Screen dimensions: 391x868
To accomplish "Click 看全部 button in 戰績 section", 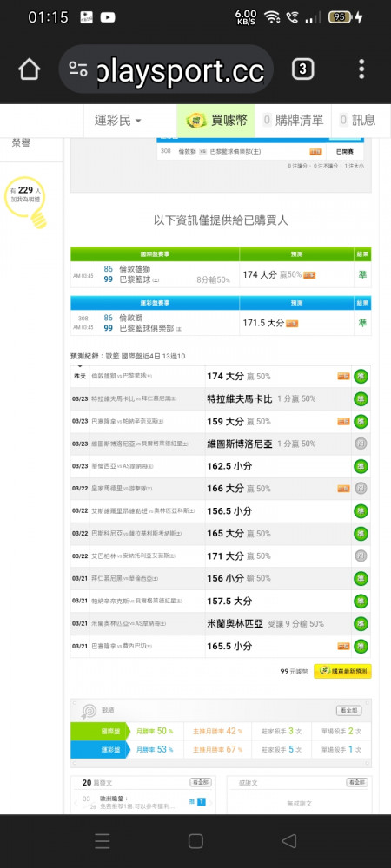I will pos(349,710).
